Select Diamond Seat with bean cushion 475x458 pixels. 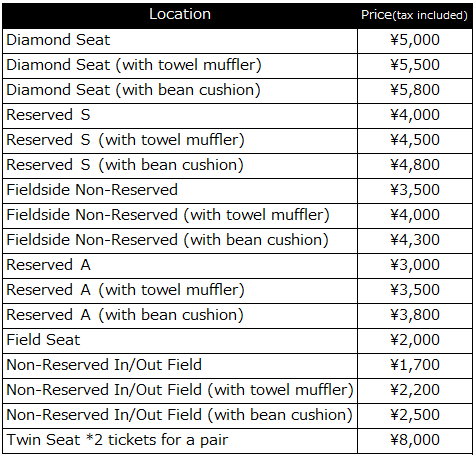237,90
